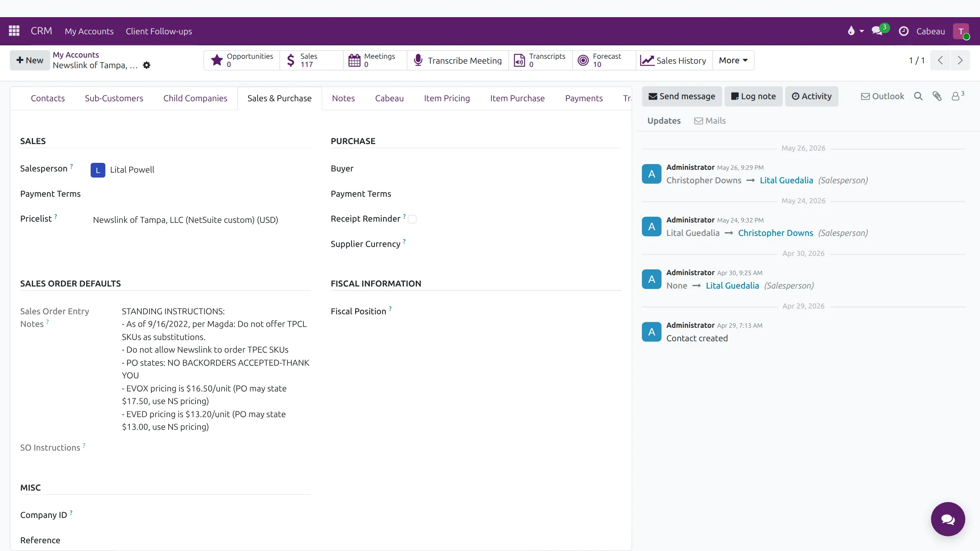Click Transcribe Meeting microphone button
The width and height of the screenshot is (980, 551).
[458, 60]
